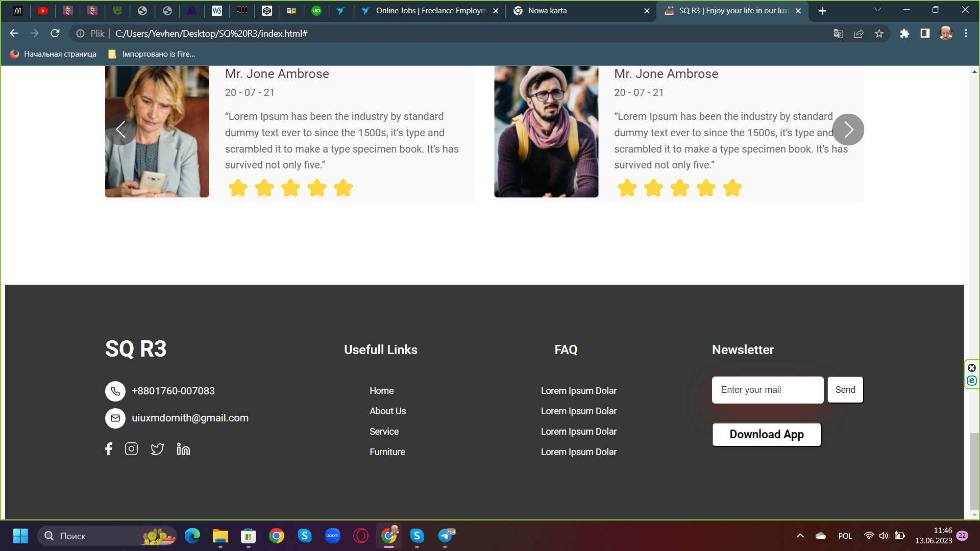The image size is (980, 551).
Task: Click the mail icon beside uiuxmdomith@gmail.com
Action: 115,418
